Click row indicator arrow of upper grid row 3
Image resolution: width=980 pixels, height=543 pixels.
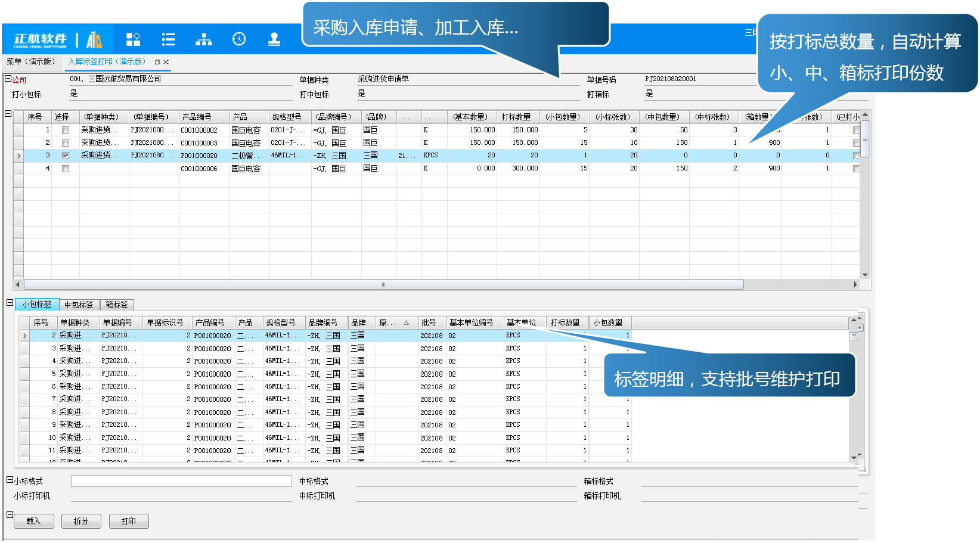click(18, 156)
